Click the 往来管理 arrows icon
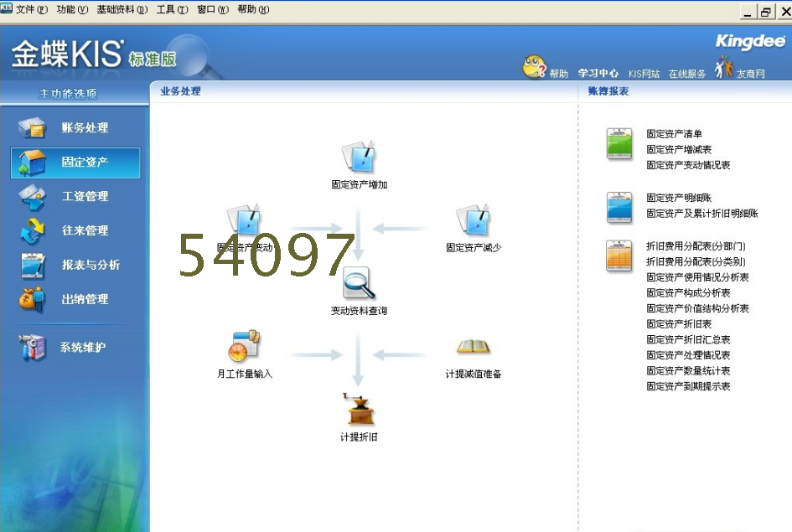Viewport: 792px width, 532px height. point(32,230)
